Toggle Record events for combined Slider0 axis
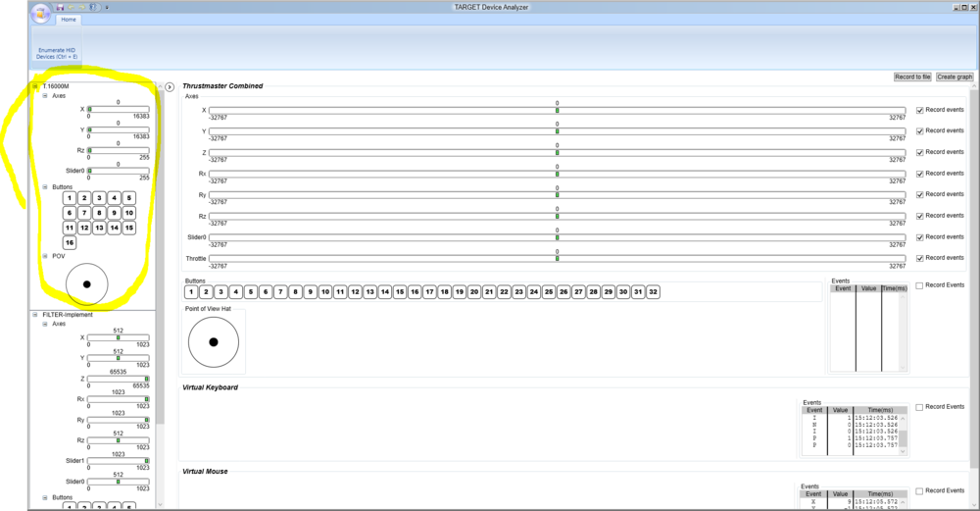This screenshot has width=980, height=511. click(920, 237)
